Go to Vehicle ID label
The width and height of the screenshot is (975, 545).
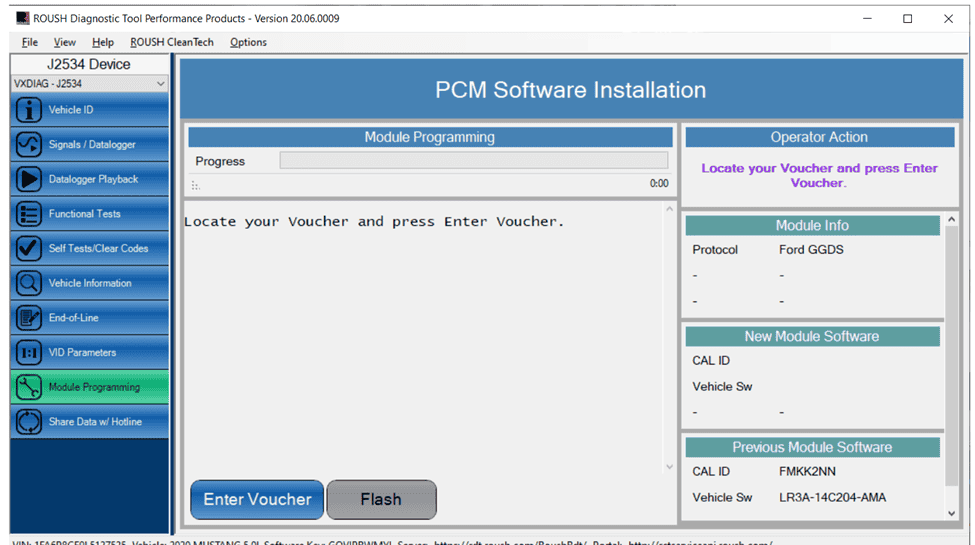pos(71,109)
